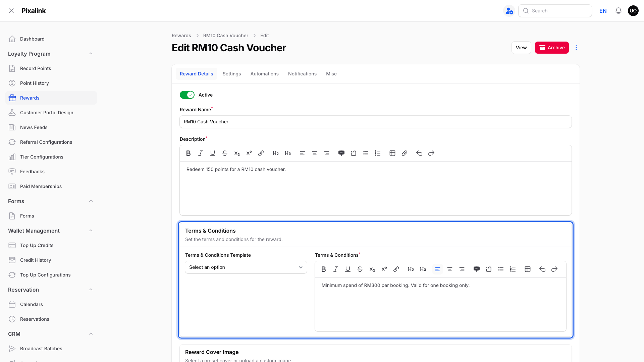The width and height of the screenshot is (644, 362).
Task: Apply strikethrough in Terms & Conditions editor
Action: coord(360,269)
